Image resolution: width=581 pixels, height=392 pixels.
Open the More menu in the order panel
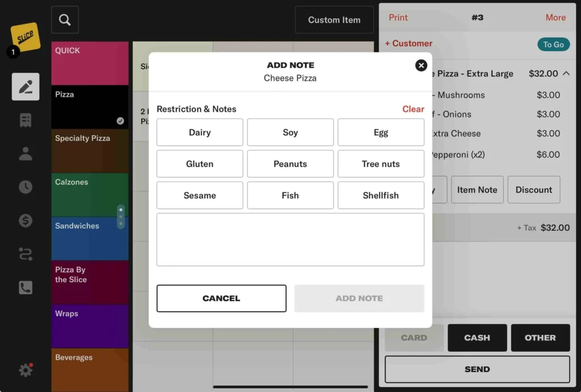[555, 18]
